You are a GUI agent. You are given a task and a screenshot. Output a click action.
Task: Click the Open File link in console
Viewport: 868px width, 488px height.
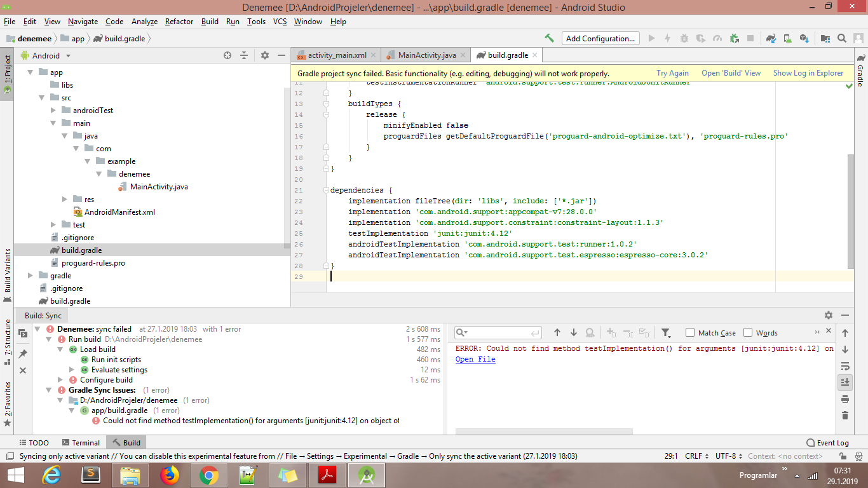pos(475,359)
